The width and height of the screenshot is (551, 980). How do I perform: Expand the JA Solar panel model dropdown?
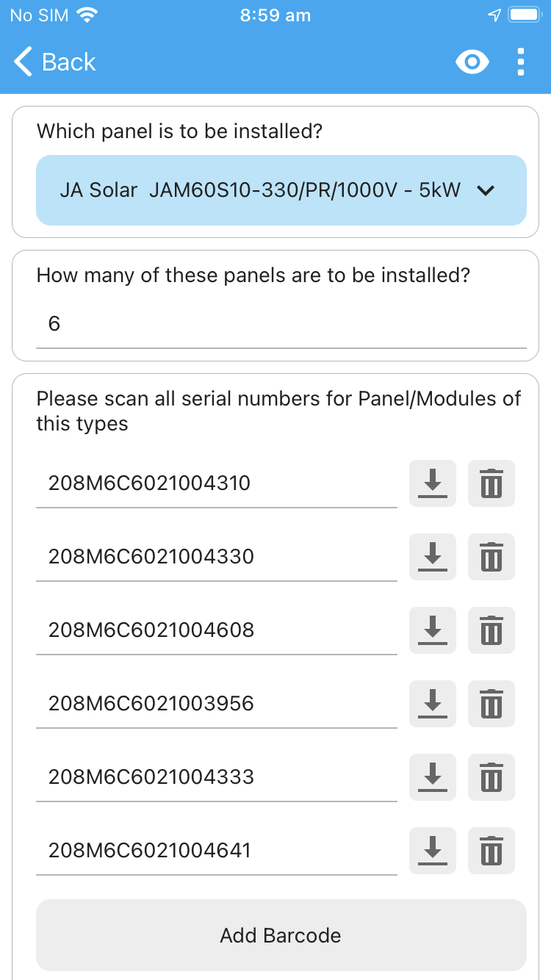[x=281, y=190]
